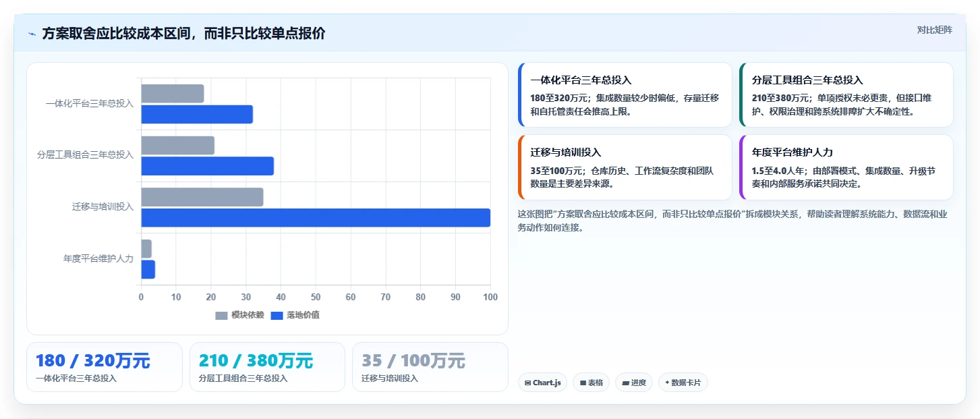Viewport: 980px width, 419px height.
Task: Toggle the 模块依赖 legend entry
Action: [x=240, y=315]
